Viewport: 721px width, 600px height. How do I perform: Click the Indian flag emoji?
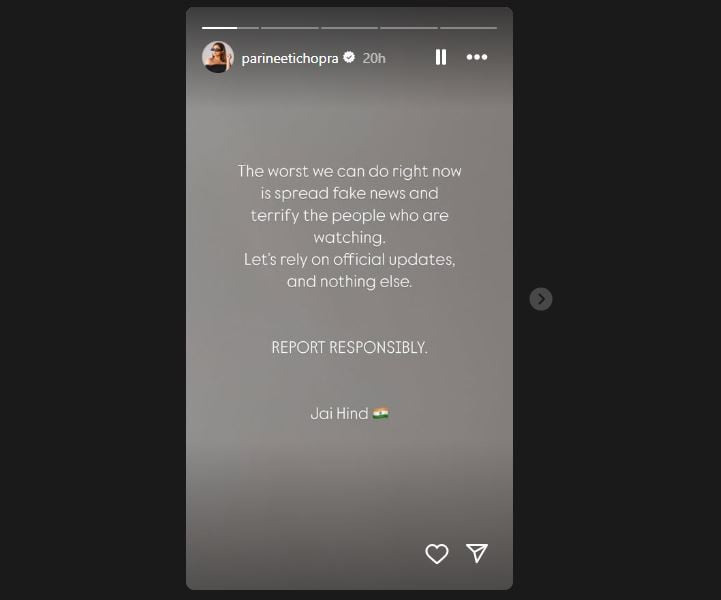(x=381, y=413)
